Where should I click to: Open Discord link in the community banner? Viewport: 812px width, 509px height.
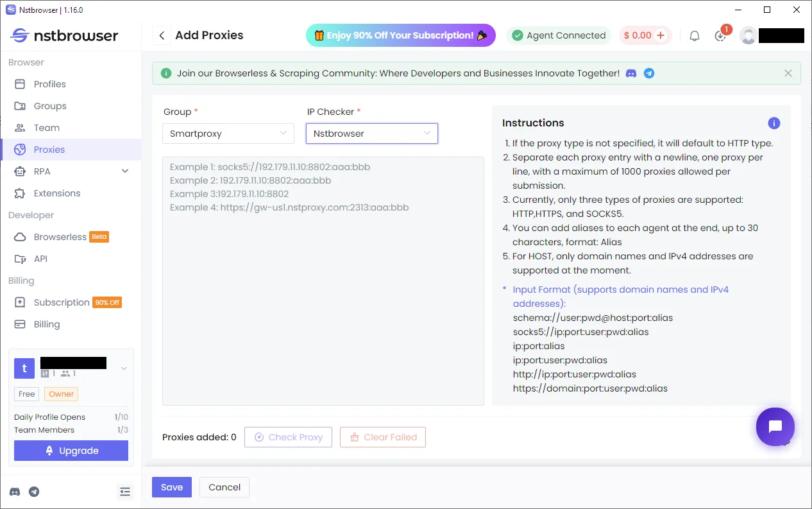point(631,73)
